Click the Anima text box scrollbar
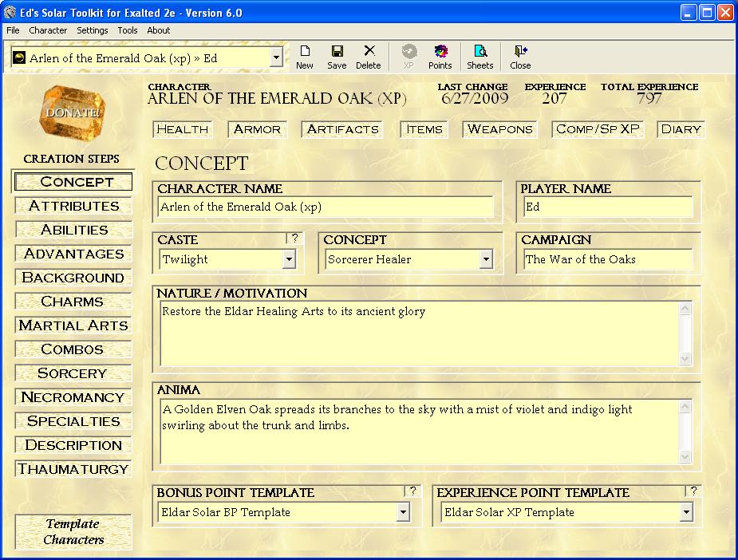 click(685, 432)
